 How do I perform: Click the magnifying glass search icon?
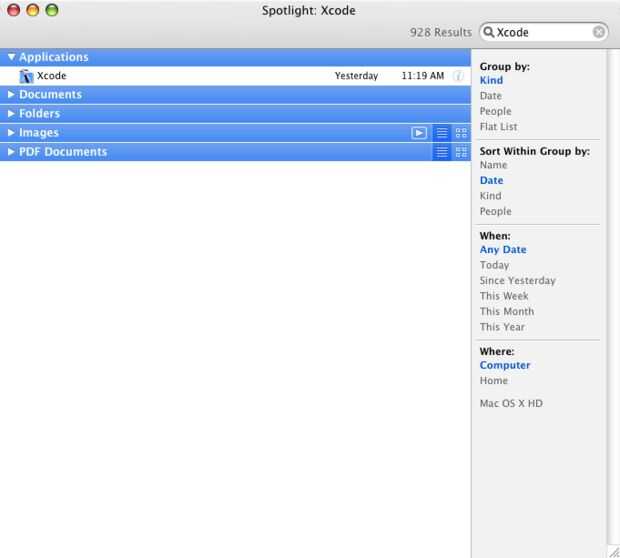click(489, 32)
